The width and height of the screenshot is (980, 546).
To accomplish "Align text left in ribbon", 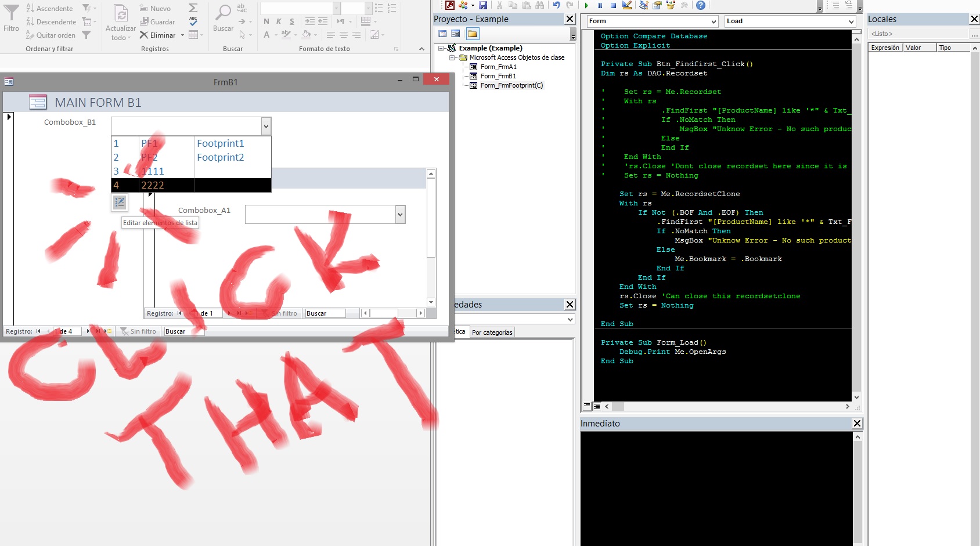I will (x=330, y=35).
